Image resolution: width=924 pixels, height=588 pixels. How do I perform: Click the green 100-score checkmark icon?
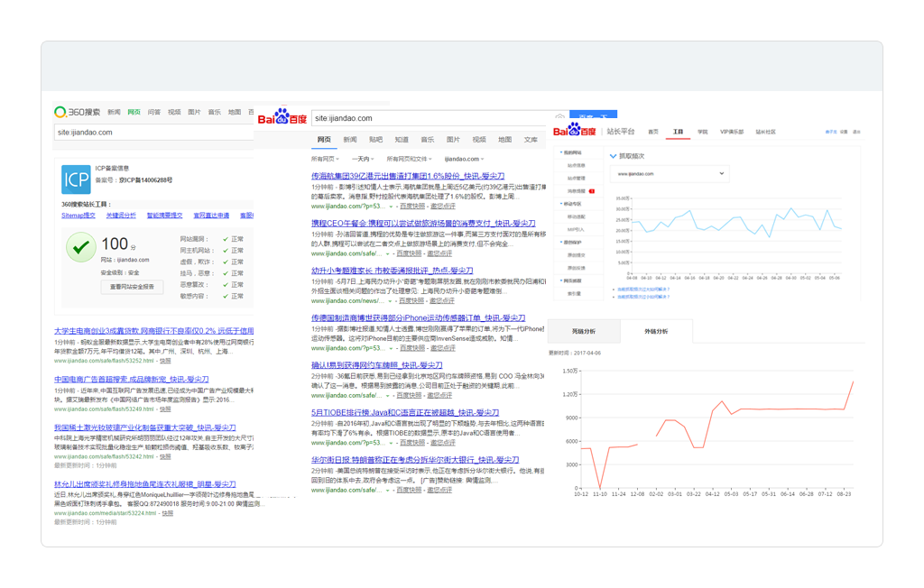(x=80, y=247)
